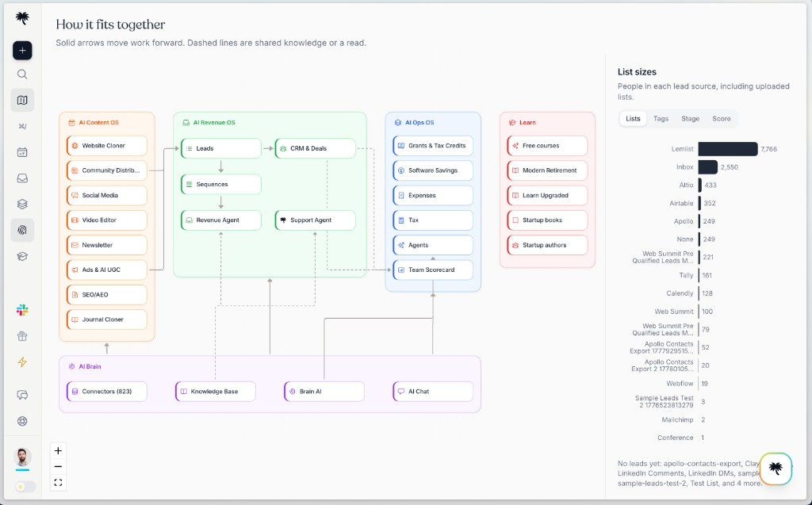Select the Revenue Agent node
This screenshot has width=812, height=505.
221,220
